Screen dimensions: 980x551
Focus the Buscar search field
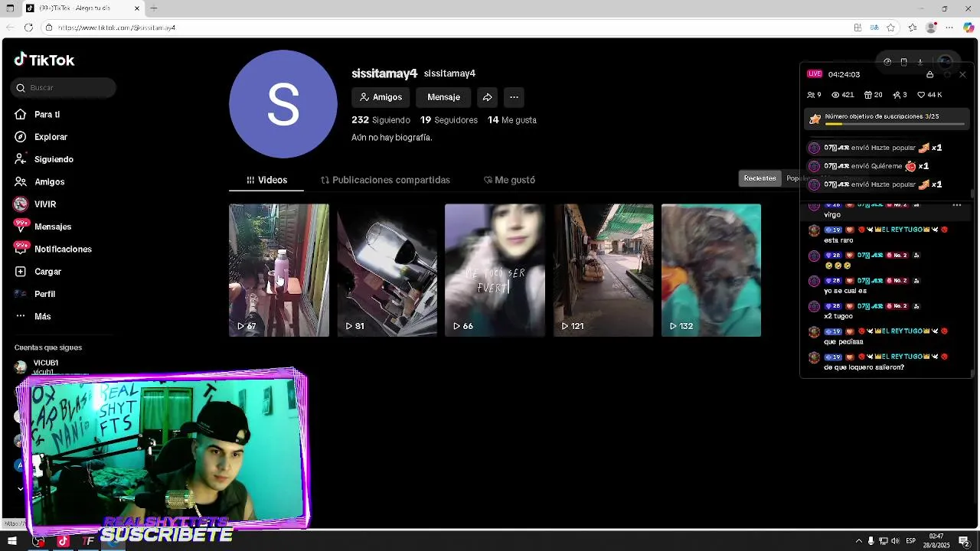64,88
